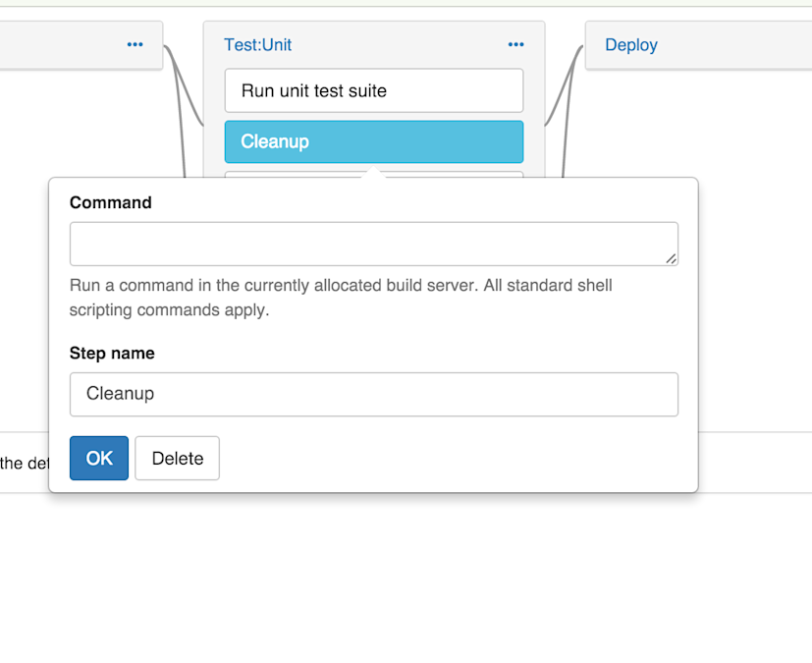
Task: Click the shell scripting help text
Action: [340, 296]
